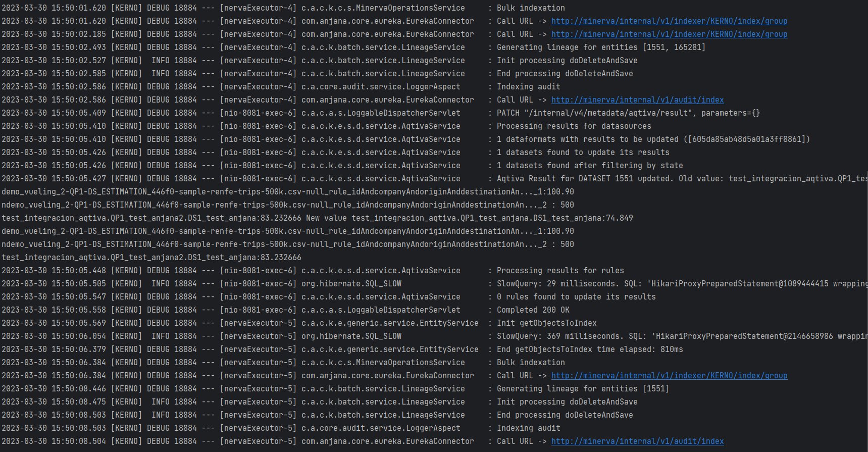Click the PATCH /internal/v4/metadata/aqtiva/result log message
The width and height of the screenshot is (868, 452).
point(628,113)
